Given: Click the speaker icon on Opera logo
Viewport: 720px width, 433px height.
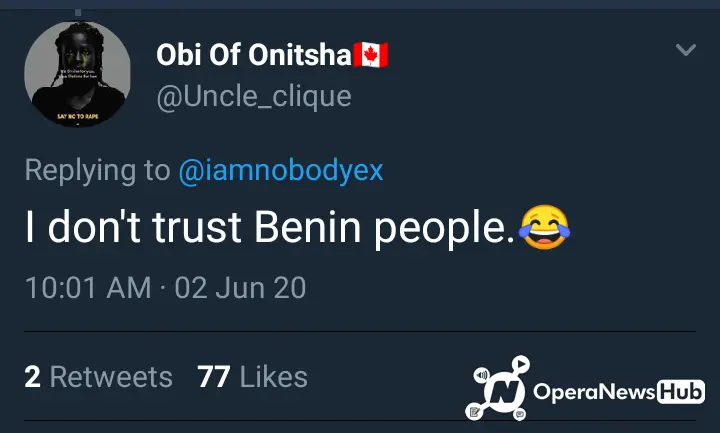Looking at the screenshot, I should click(482, 375).
